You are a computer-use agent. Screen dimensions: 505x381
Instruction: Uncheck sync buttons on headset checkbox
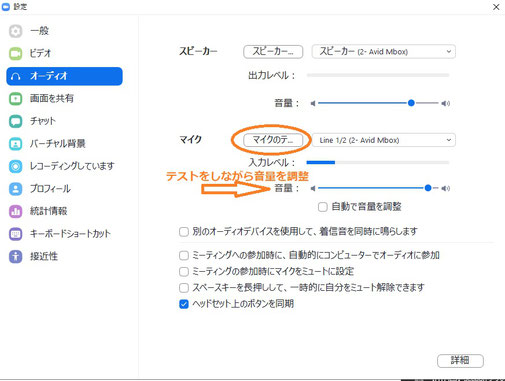pos(184,304)
